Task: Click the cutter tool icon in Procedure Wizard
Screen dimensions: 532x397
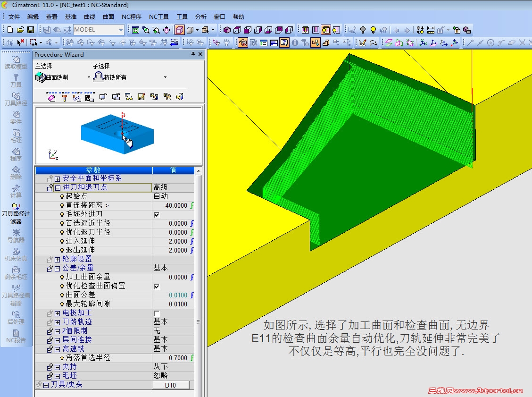Action: (65, 97)
